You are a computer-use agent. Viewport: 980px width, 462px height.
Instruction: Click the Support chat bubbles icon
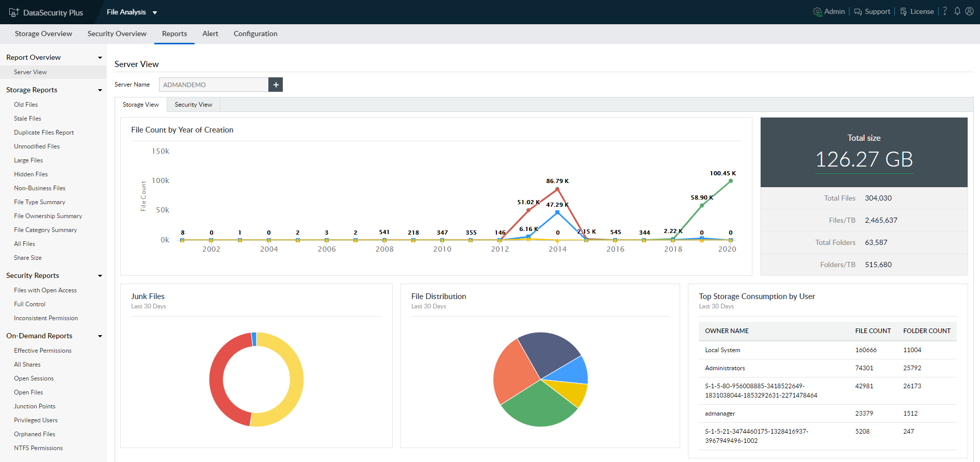(858, 12)
